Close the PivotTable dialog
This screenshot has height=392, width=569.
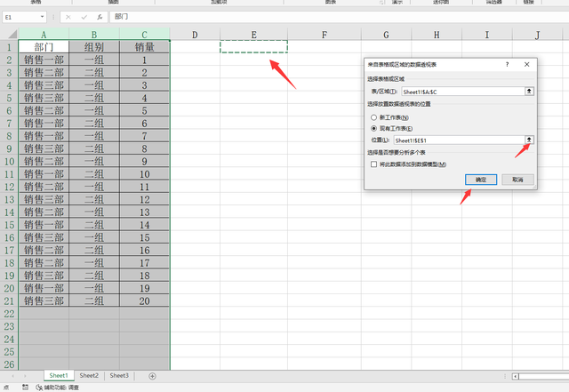coord(526,65)
